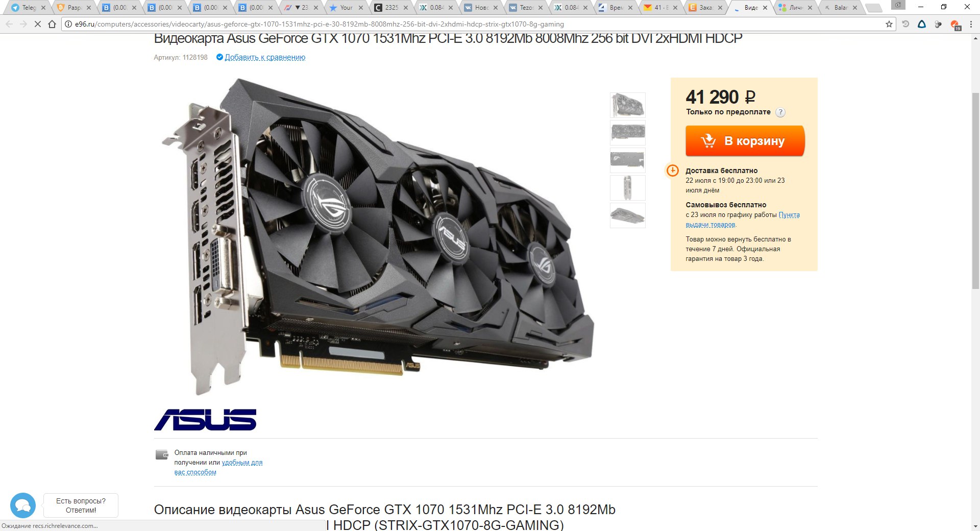
Task: Click the browser history extension icon
Action: click(x=905, y=24)
